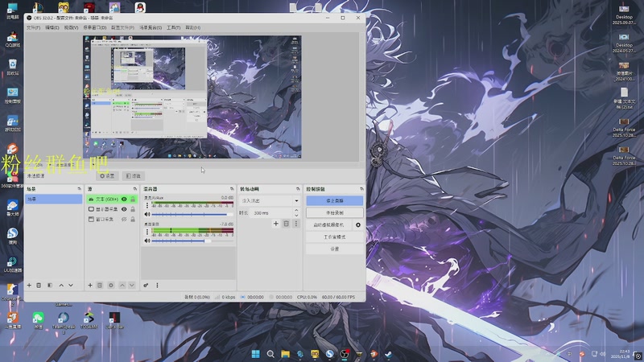
Task: Click the 开始录制 button
Action: [334, 212]
